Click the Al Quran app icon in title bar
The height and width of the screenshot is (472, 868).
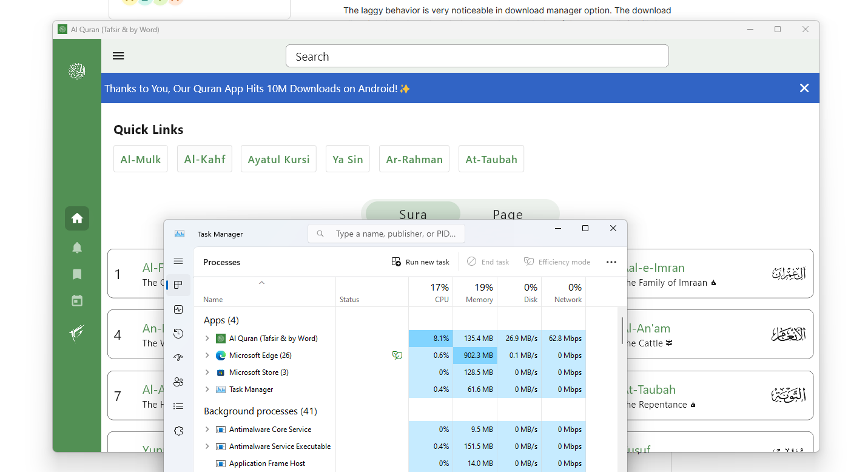[x=62, y=29]
